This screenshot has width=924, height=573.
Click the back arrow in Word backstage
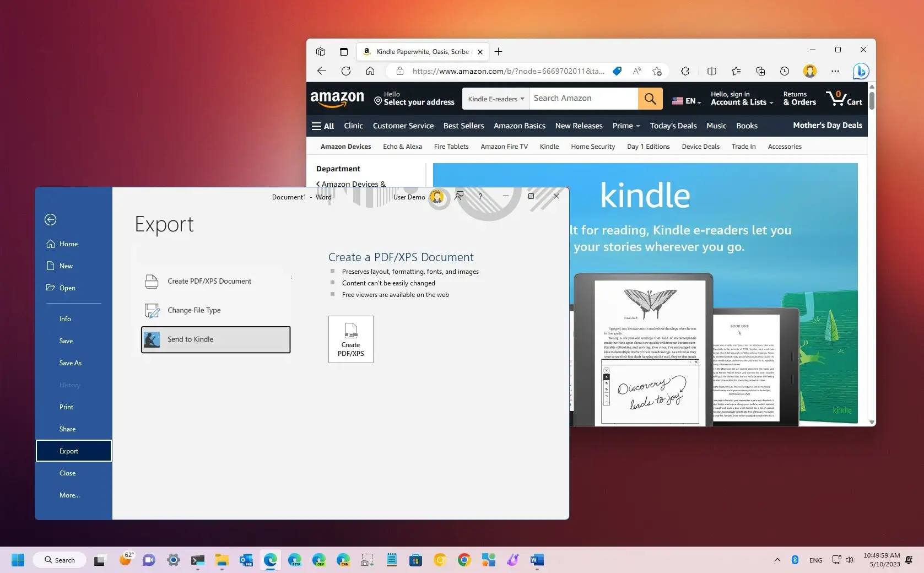tap(50, 219)
